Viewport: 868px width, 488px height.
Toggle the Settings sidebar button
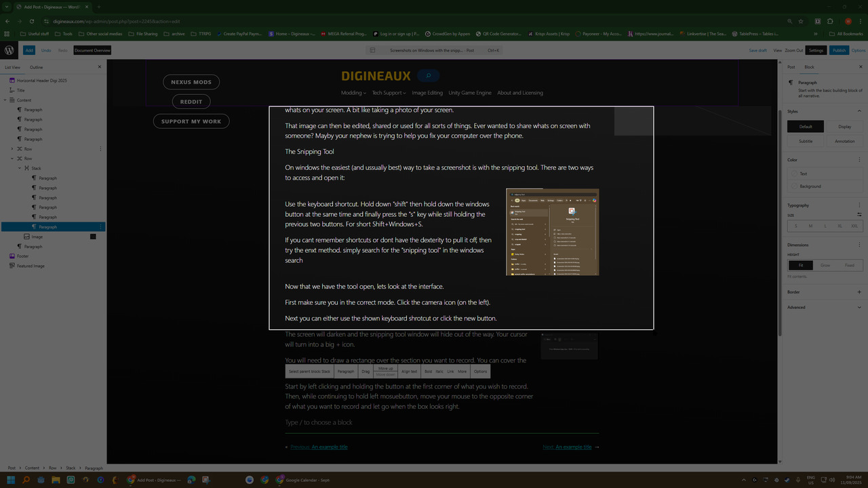click(816, 50)
